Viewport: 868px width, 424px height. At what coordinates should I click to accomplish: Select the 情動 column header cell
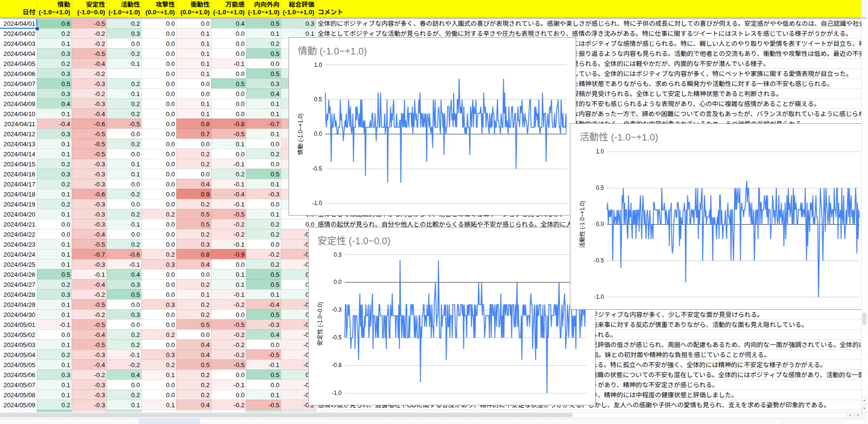pyautogui.click(x=54, y=9)
